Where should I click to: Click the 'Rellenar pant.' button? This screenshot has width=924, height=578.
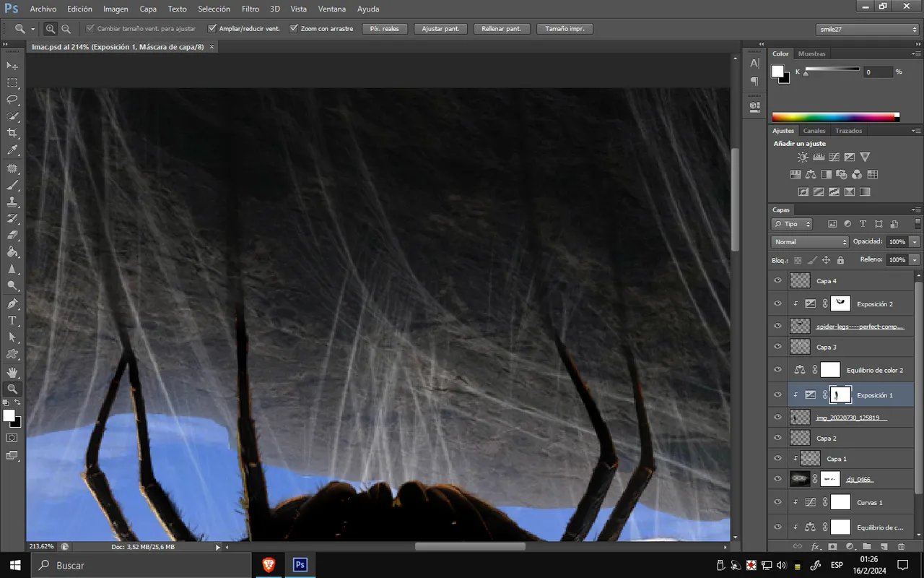pos(502,29)
